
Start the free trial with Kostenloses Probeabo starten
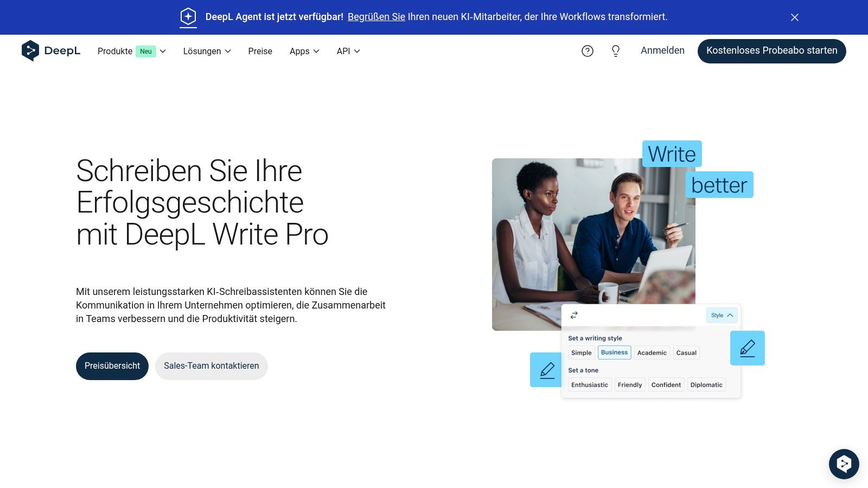[771, 50]
